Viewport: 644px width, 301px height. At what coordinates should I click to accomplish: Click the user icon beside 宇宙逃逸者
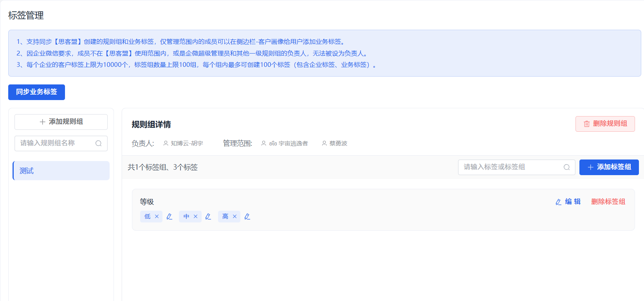pos(263,143)
